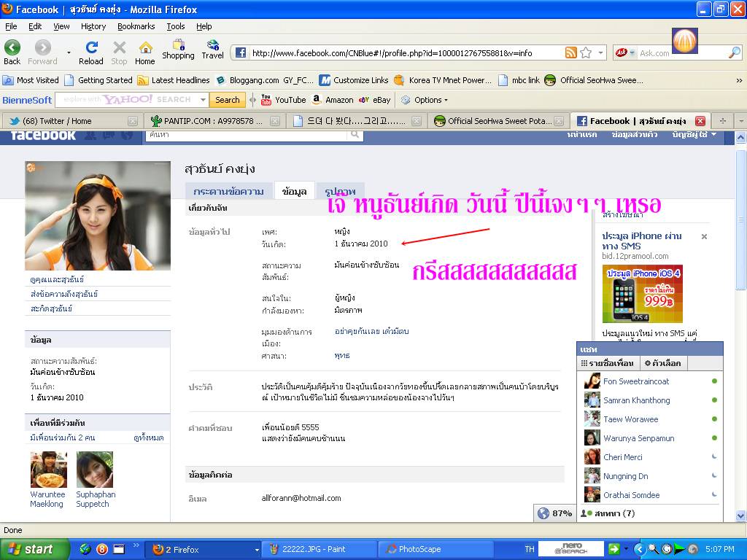Open the ประมูล iPhone ผ่านทาง SMS ad link
This screenshot has width=747, height=560.
pos(642,241)
